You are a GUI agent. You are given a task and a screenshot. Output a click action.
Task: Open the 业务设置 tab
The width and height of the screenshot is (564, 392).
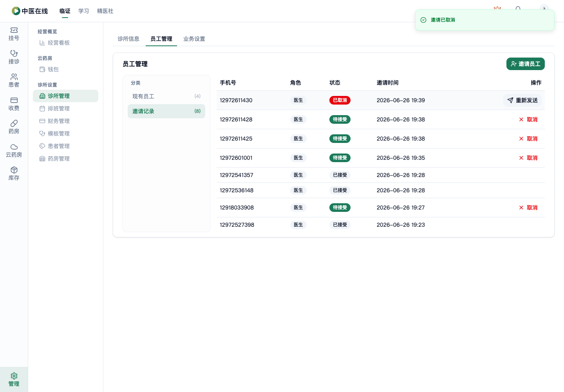[x=194, y=39]
